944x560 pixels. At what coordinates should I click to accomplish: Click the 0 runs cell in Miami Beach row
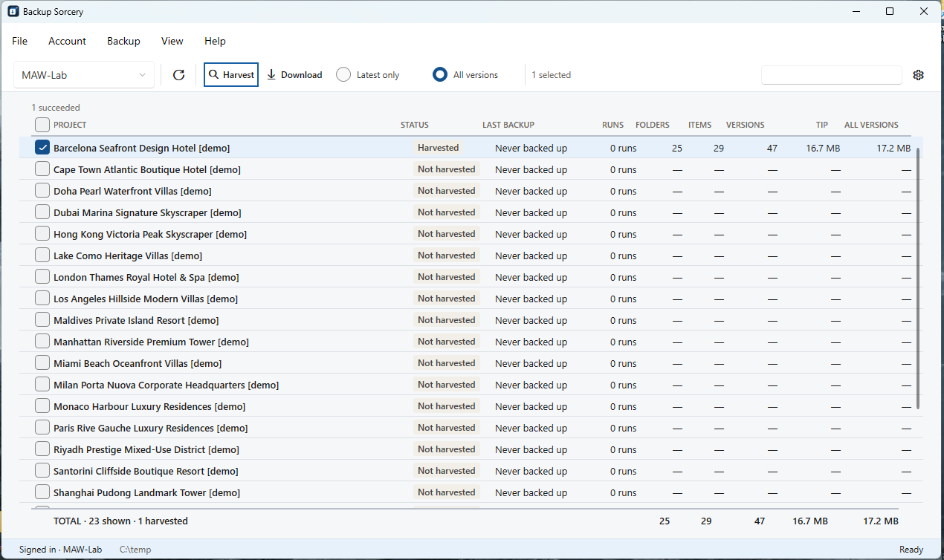(x=623, y=363)
